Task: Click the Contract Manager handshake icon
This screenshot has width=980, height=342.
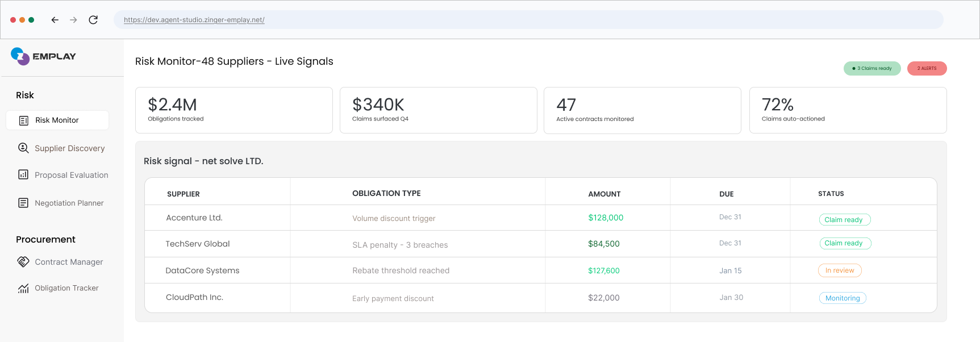Action: click(23, 261)
